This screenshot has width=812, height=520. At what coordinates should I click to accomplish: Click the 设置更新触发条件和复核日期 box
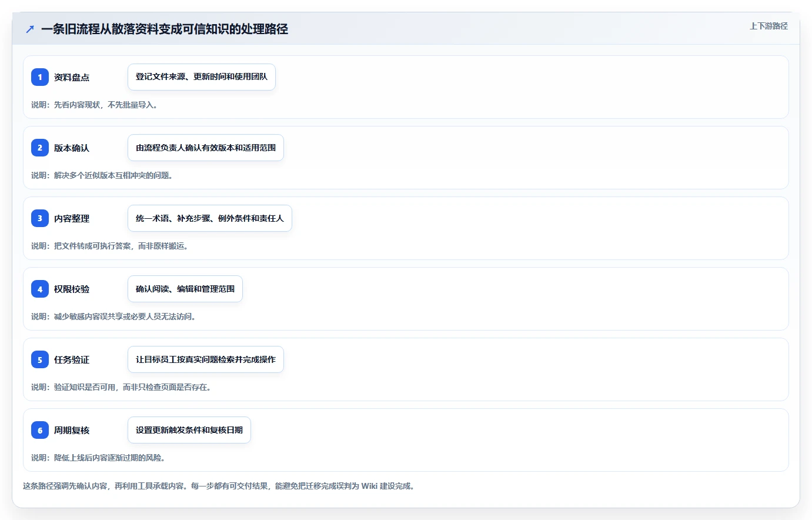click(189, 430)
